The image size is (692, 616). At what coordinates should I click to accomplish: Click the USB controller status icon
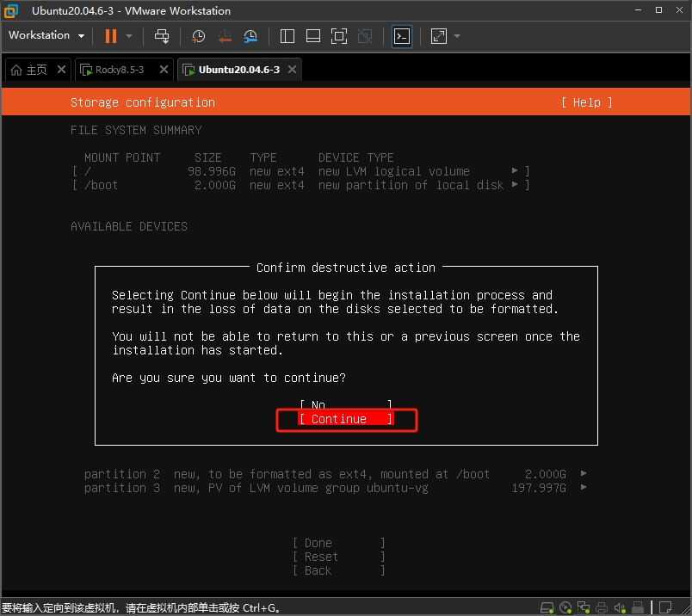[x=638, y=607]
